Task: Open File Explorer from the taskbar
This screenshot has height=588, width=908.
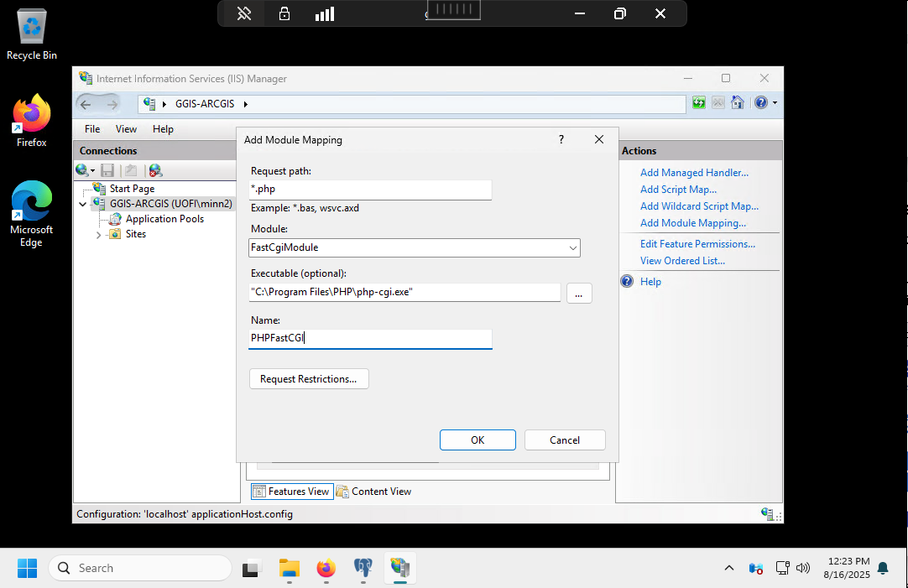Action: coord(290,568)
